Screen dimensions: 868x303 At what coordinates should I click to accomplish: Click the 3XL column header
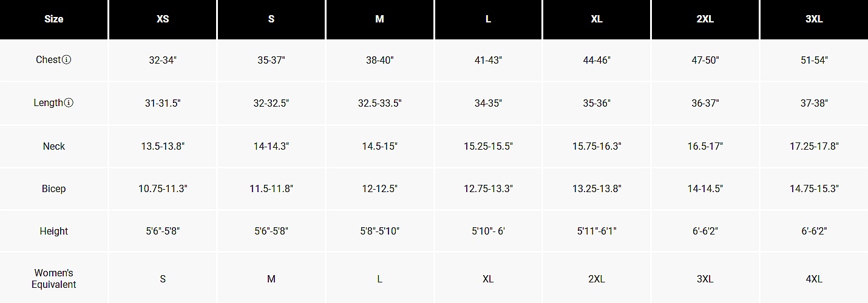[x=814, y=19]
